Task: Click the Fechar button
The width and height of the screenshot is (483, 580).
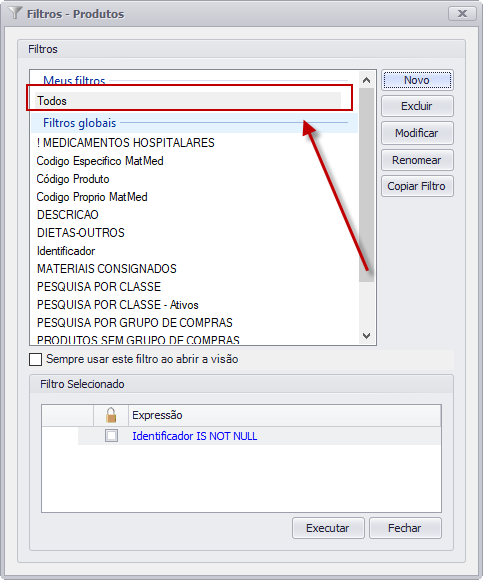Action: 405,528
